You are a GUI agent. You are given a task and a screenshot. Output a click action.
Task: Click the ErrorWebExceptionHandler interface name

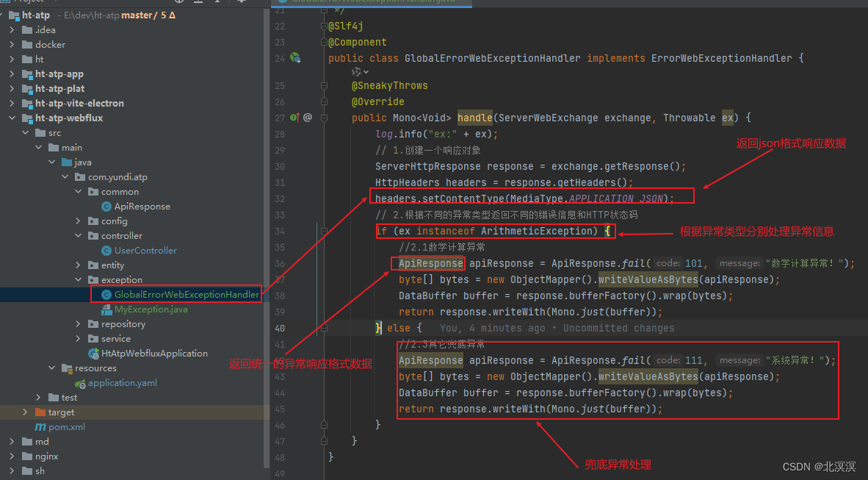[x=721, y=58]
